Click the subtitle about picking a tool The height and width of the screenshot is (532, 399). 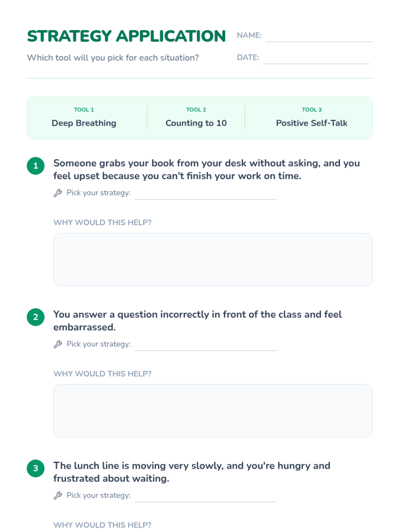(x=113, y=58)
